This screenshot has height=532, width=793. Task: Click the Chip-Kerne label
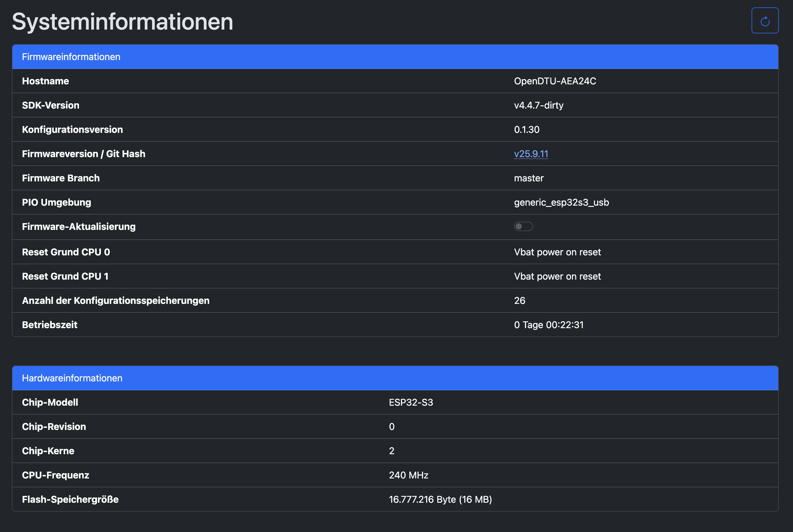pyautogui.click(x=48, y=451)
